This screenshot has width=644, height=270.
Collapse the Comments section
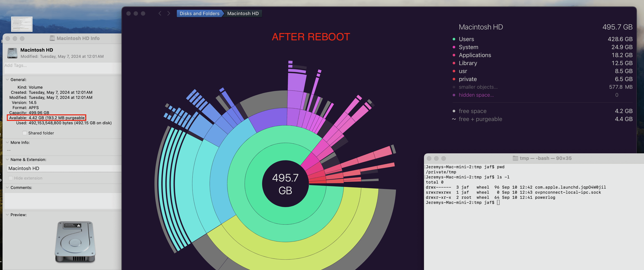pyautogui.click(x=7, y=188)
